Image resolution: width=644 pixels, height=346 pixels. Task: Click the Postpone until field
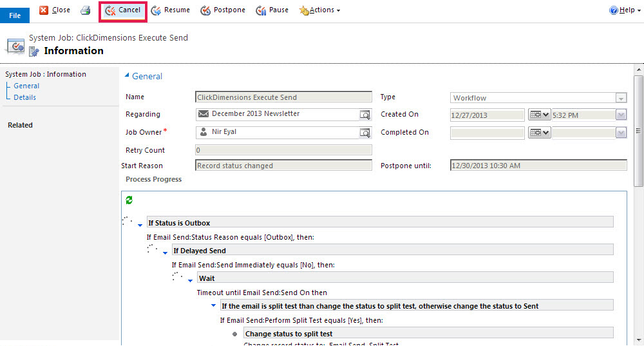tap(538, 165)
